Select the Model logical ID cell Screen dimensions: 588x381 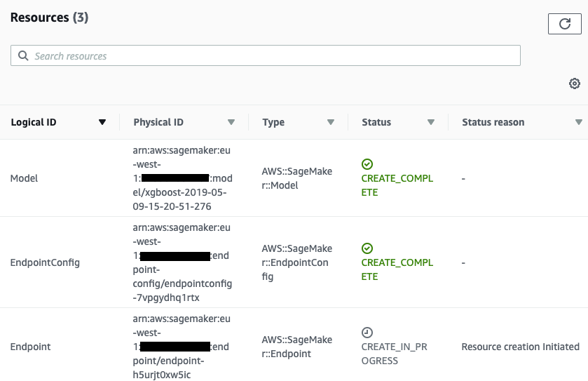click(24, 178)
